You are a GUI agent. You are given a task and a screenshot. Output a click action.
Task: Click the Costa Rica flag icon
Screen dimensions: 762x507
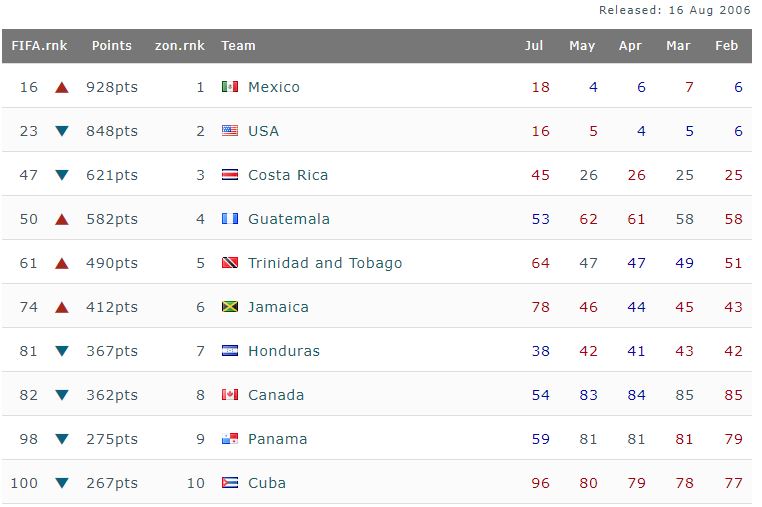(x=230, y=175)
